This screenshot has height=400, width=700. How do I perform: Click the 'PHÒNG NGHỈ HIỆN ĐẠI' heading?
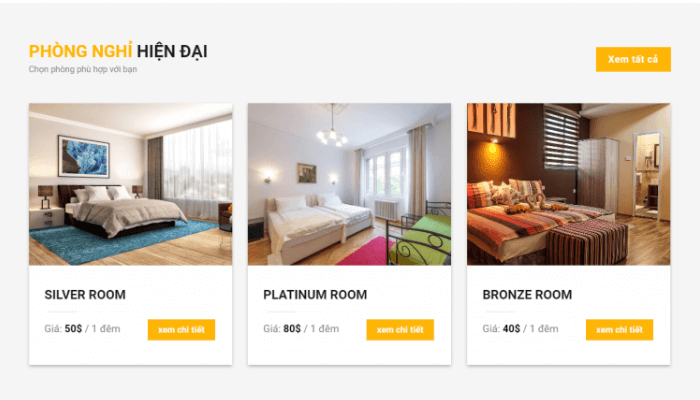tap(118, 51)
